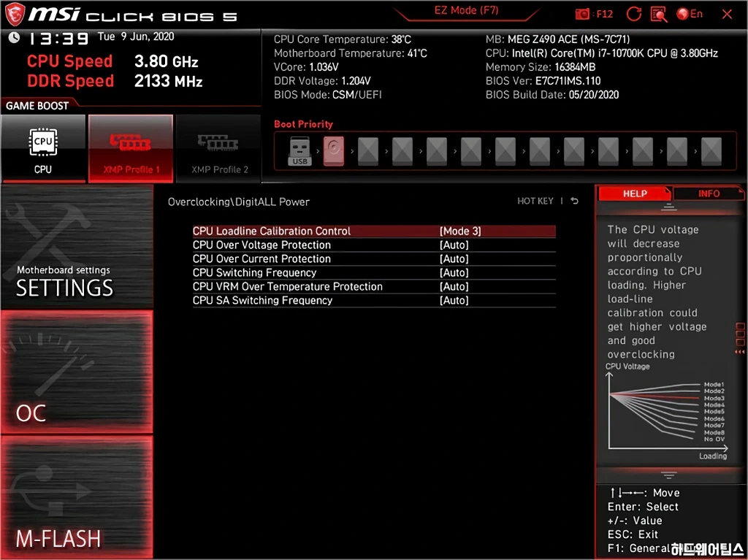Click the F12 screenshot camera icon
748x560 pixels.
click(x=582, y=15)
